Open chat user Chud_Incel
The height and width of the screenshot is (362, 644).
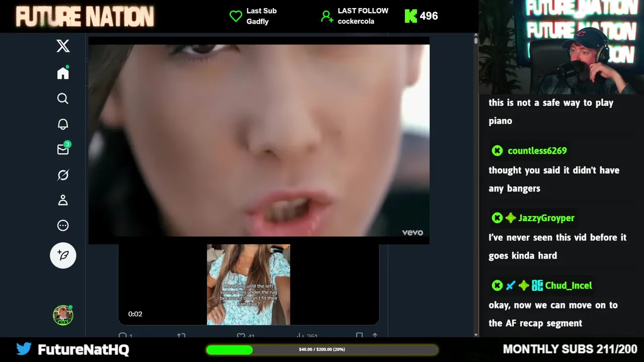[x=569, y=286]
